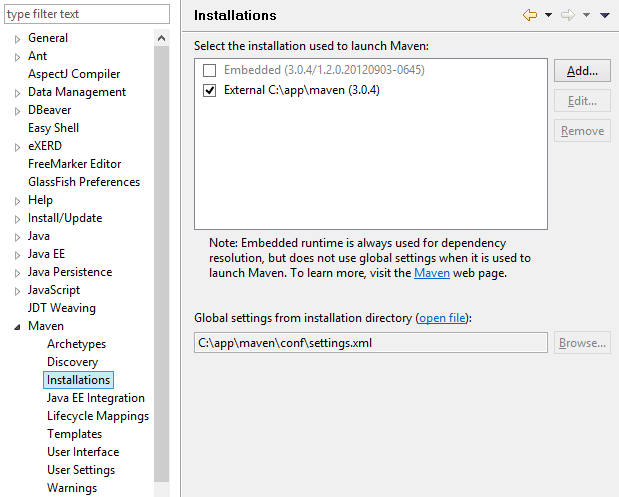The width and height of the screenshot is (619, 497).
Task: Click the tree scrollbar up arrow
Action: (x=161, y=38)
